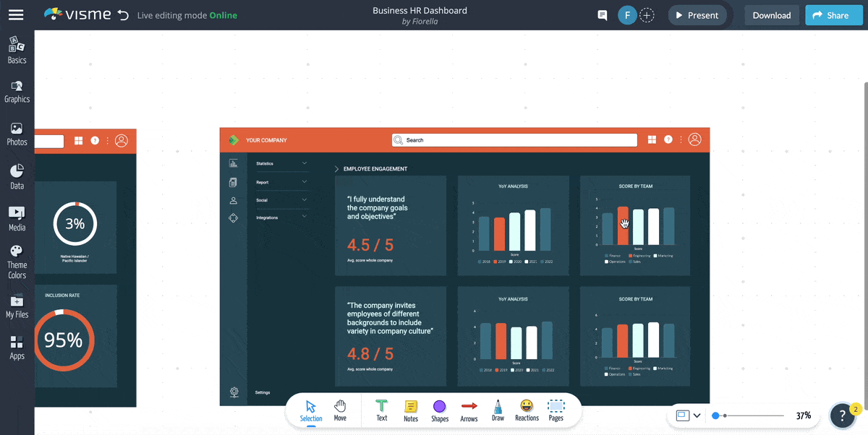Click the undo arrow icon
Viewport: 868px width, 435px height.
[x=123, y=15]
